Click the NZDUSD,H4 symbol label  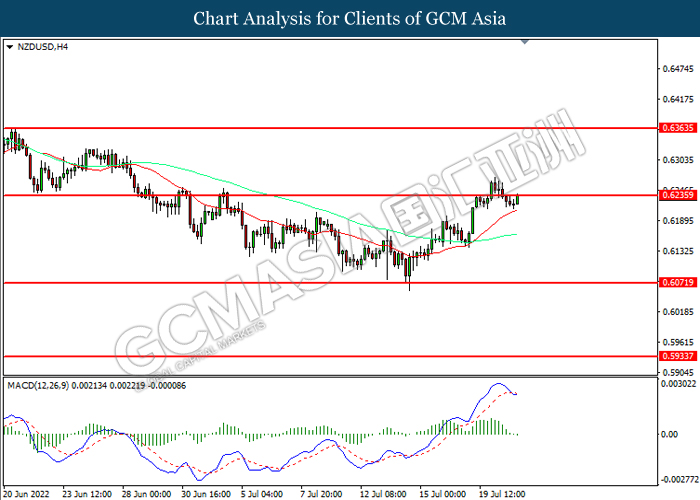42,47
